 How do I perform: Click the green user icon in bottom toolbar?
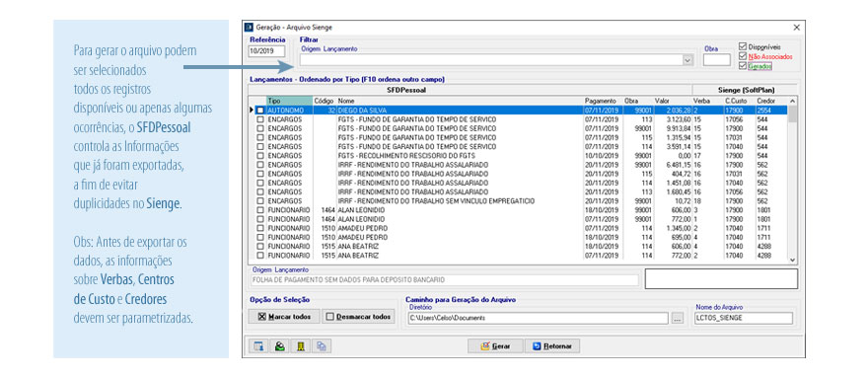[x=280, y=346]
